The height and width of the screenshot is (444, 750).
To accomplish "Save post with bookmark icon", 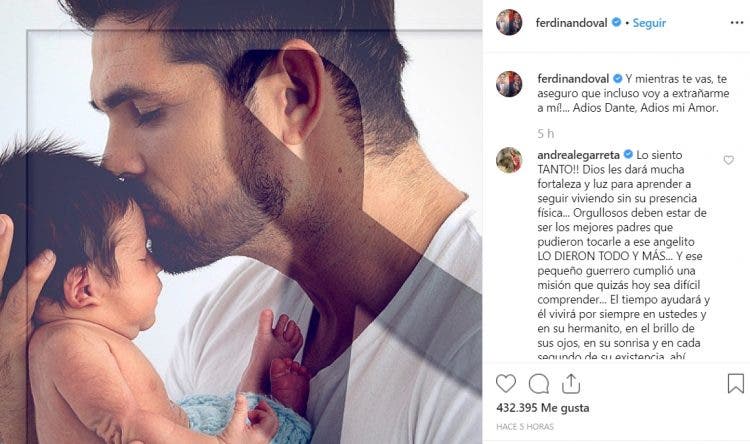I will [735, 383].
